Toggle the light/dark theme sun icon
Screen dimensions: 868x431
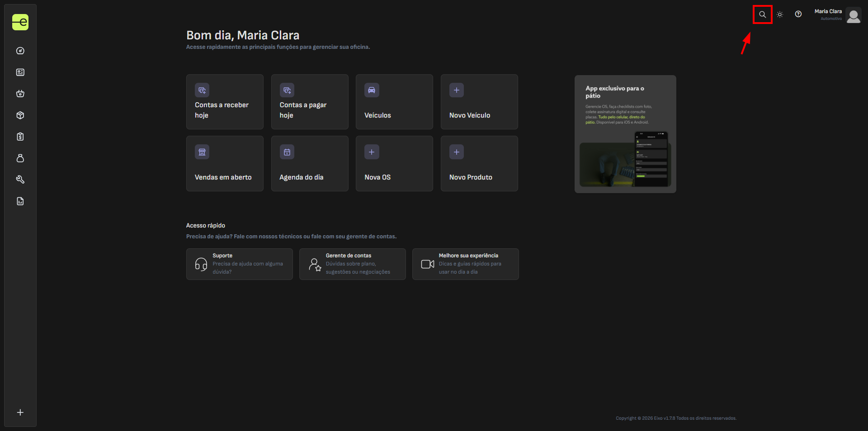click(780, 14)
